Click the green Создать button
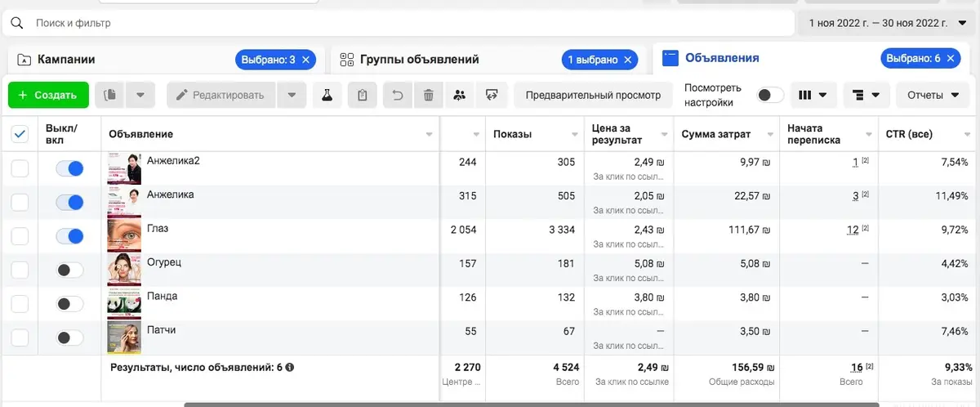This screenshot has width=980, height=407. (48, 95)
